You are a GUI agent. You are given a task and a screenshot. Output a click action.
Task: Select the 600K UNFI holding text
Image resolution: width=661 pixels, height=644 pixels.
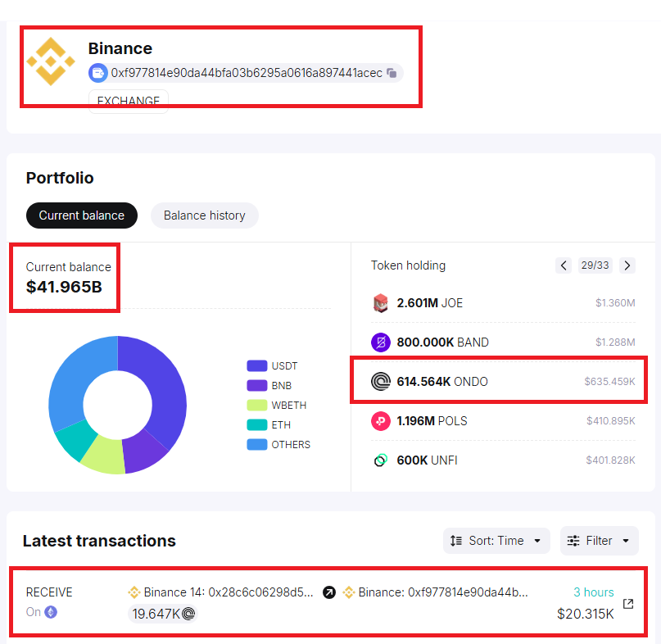(427, 460)
